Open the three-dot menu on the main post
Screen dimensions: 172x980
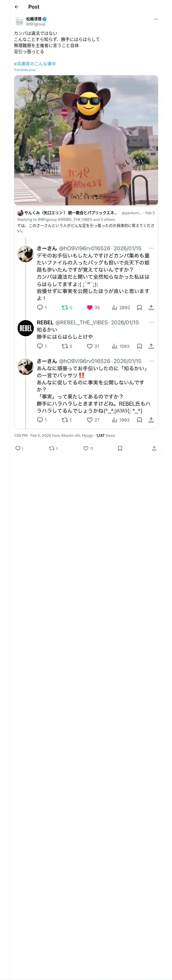[156, 19]
